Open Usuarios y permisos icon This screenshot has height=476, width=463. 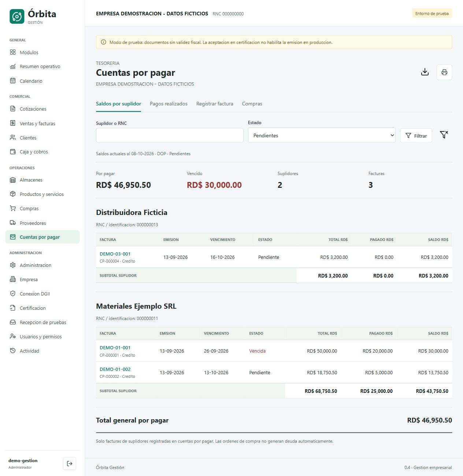coord(13,336)
